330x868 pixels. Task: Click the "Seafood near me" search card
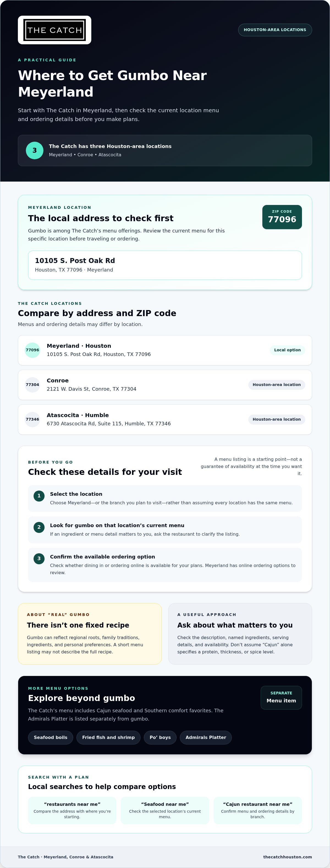coord(165,811)
